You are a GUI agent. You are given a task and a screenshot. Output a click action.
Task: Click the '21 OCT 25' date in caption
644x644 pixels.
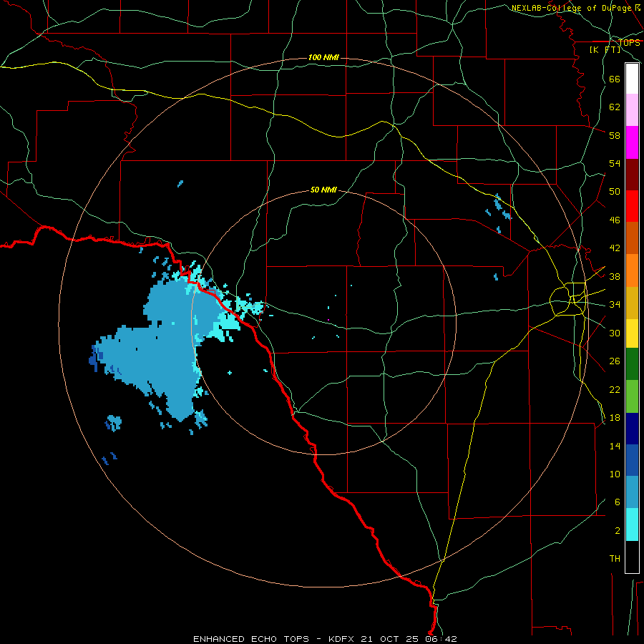tap(389, 639)
